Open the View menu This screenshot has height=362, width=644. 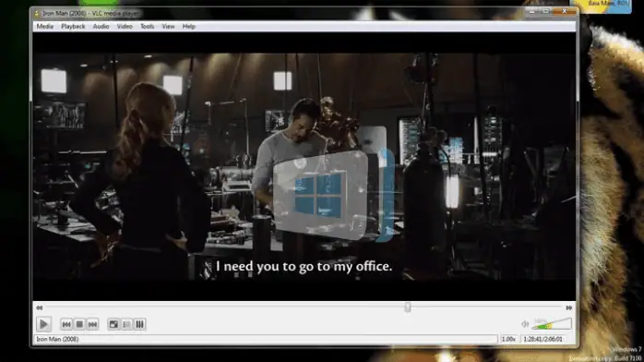[168, 26]
